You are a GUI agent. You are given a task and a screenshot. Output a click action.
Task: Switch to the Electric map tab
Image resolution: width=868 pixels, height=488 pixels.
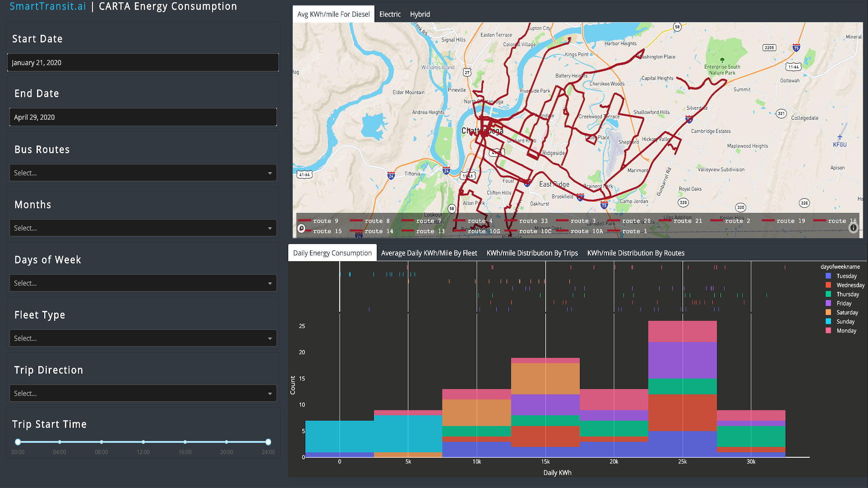point(390,14)
